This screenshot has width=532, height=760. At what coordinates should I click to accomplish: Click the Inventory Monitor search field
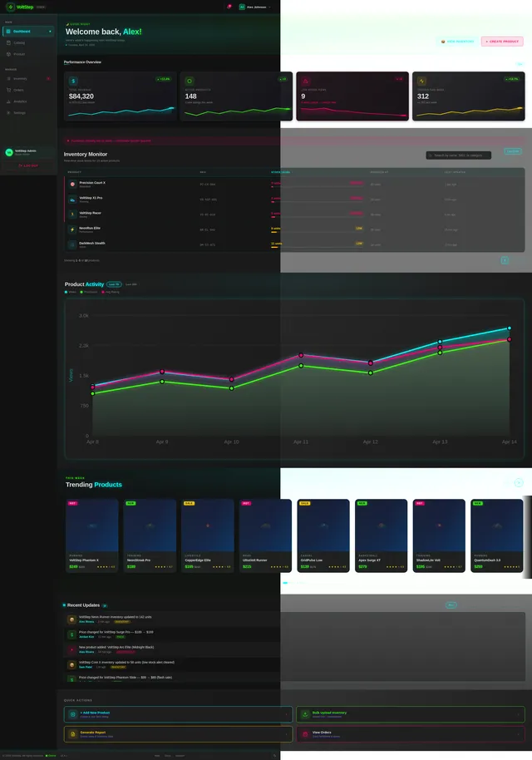[458, 155]
